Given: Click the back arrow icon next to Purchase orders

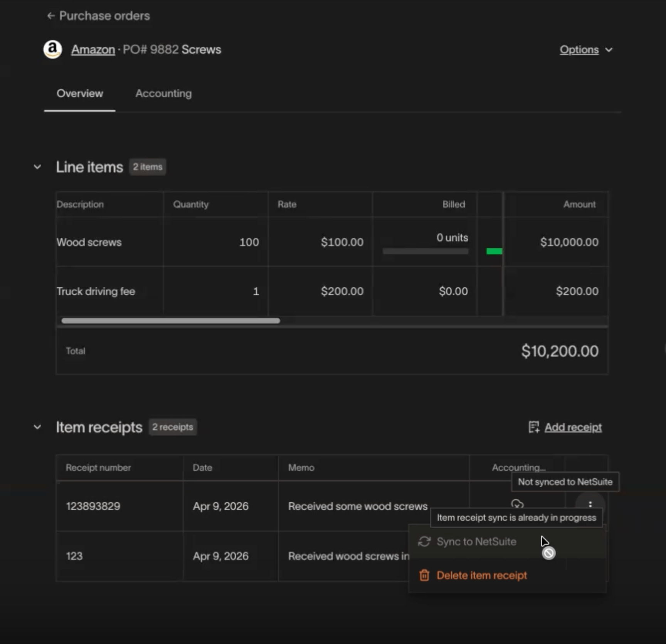Looking at the screenshot, I should coord(50,16).
